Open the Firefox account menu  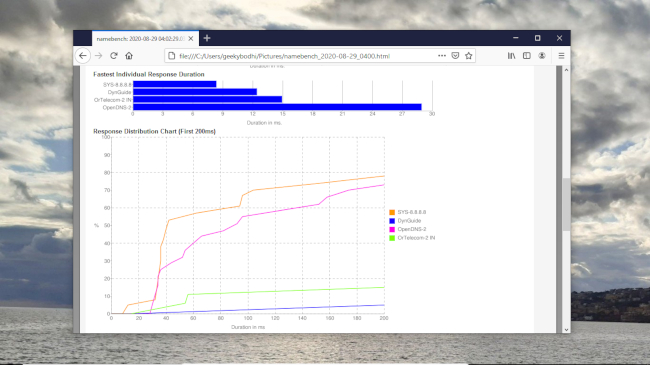point(542,56)
